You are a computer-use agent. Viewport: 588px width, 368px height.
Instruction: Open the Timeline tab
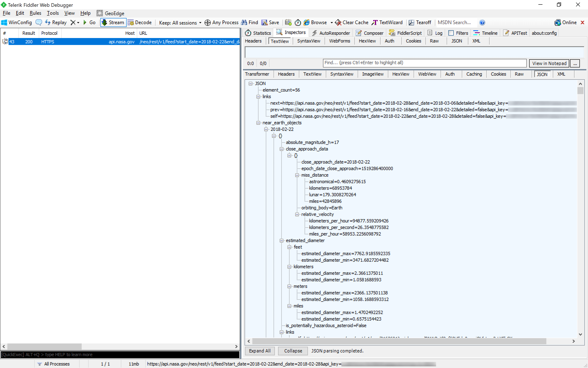[x=486, y=33]
